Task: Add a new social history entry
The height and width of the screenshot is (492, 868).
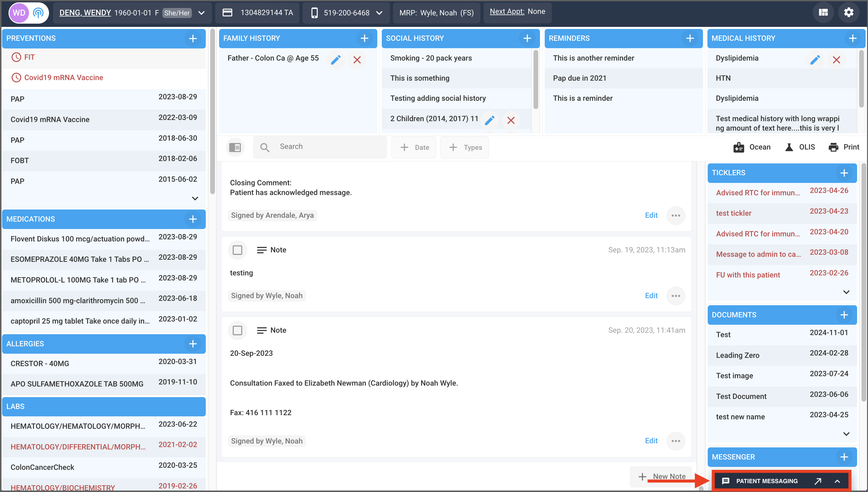Action: (x=527, y=38)
